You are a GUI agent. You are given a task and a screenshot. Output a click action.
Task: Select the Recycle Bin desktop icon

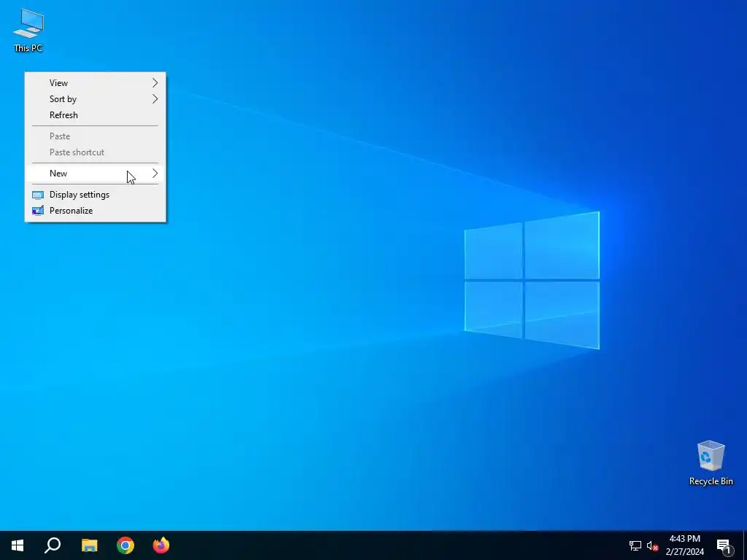coord(711,462)
